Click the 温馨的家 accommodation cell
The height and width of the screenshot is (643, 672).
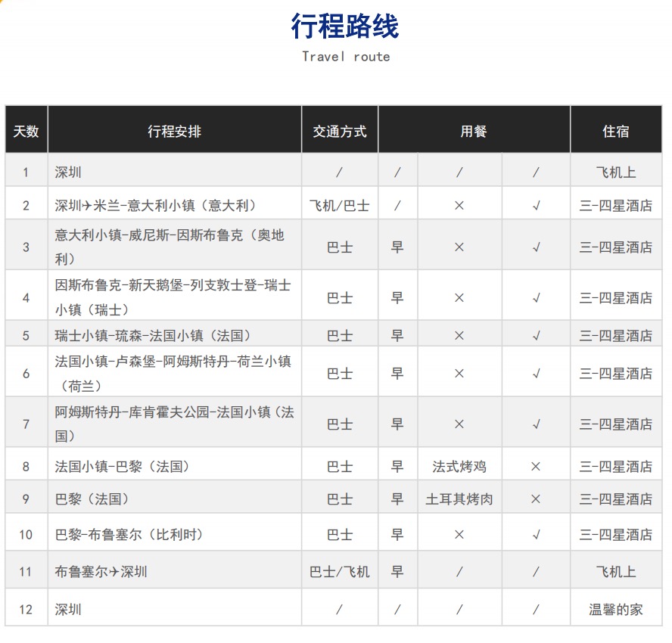click(x=615, y=609)
